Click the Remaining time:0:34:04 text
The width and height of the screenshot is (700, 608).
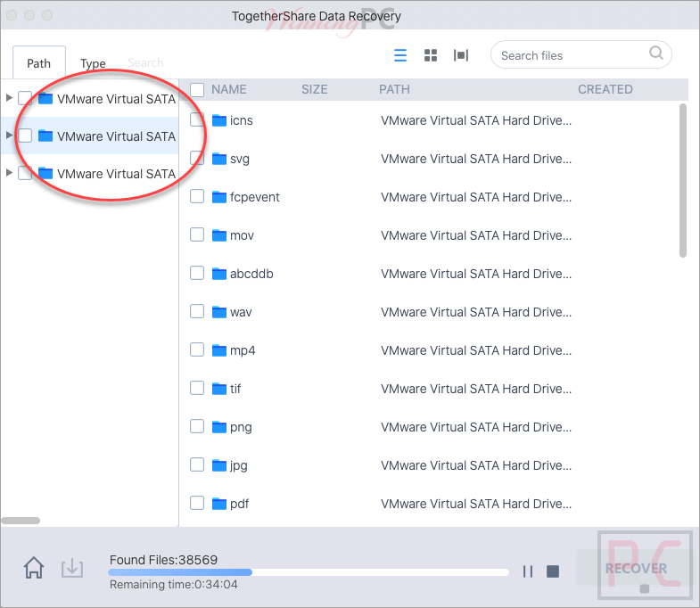(x=174, y=584)
